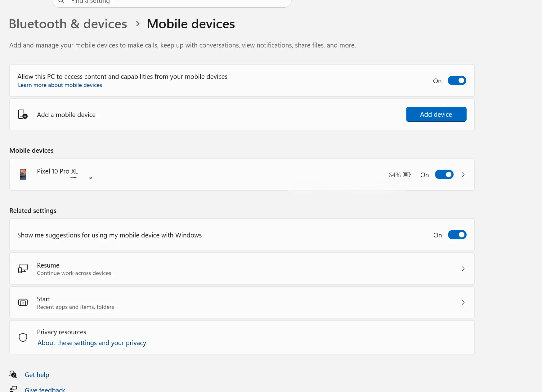Image resolution: width=542 pixels, height=392 pixels.
Task: Click the Give feedback person icon
Action: point(13,389)
